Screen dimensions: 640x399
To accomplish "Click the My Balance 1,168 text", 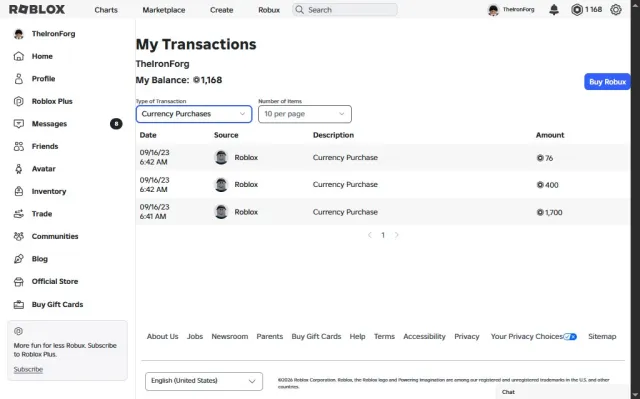I will (179, 80).
